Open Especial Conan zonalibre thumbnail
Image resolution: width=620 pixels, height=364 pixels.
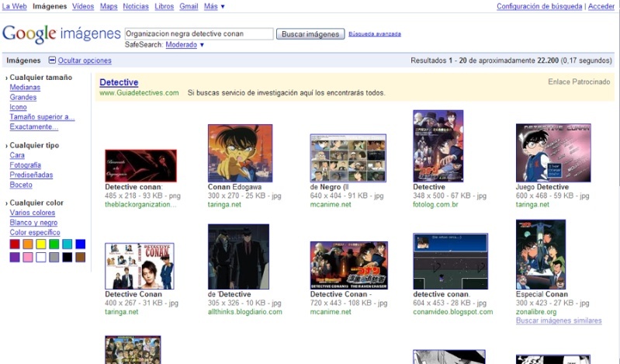click(541, 255)
